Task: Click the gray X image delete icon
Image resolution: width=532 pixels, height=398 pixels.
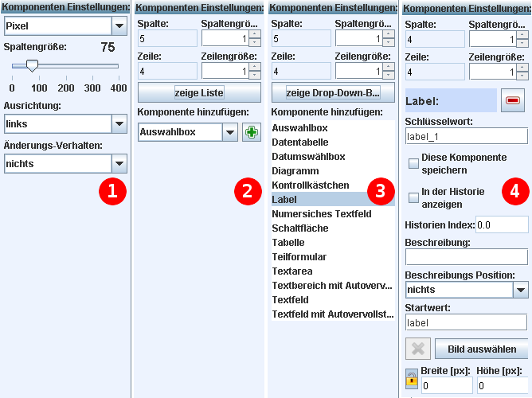Action: (419, 349)
